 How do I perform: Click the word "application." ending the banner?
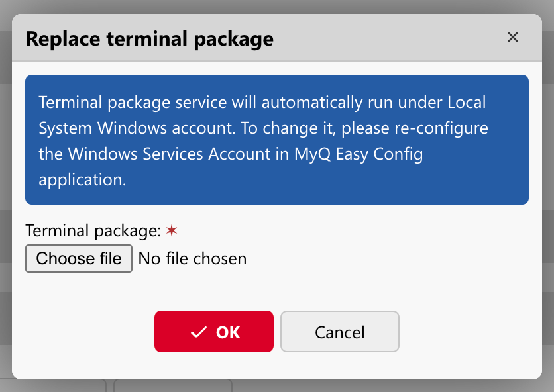click(82, 179)
